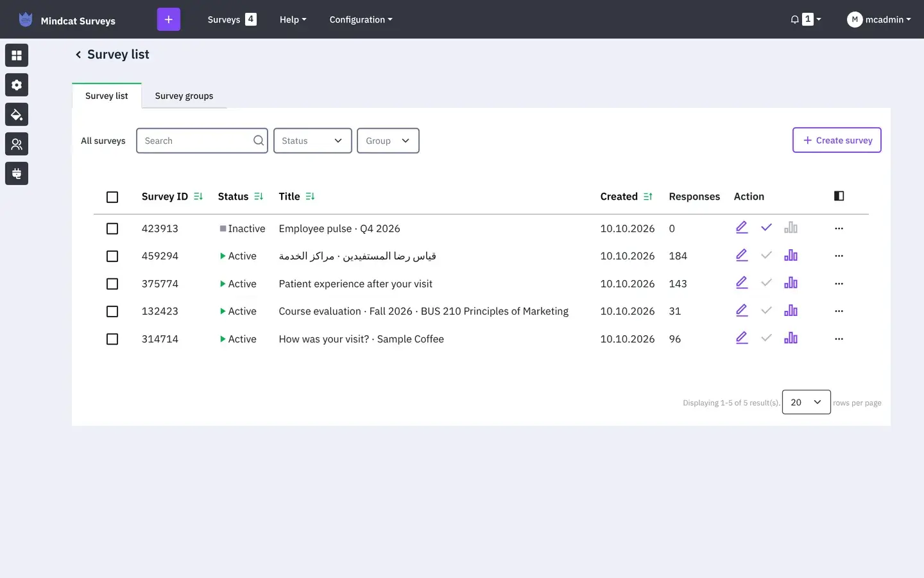This screenshot has width=924, height=578.
Task: Open the dashboard grid icon in sidebar
Action: point(17,55)
